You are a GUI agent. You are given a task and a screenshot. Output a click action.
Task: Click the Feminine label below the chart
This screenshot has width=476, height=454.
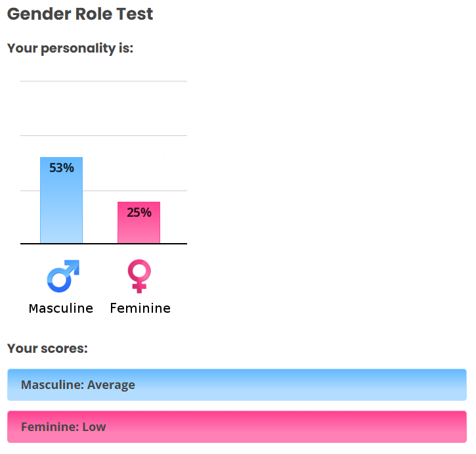(140, 308)
